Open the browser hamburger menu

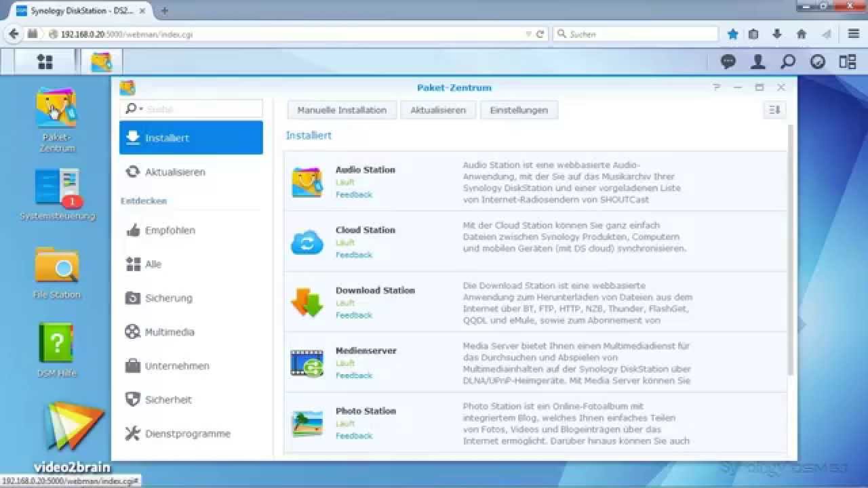854,34
